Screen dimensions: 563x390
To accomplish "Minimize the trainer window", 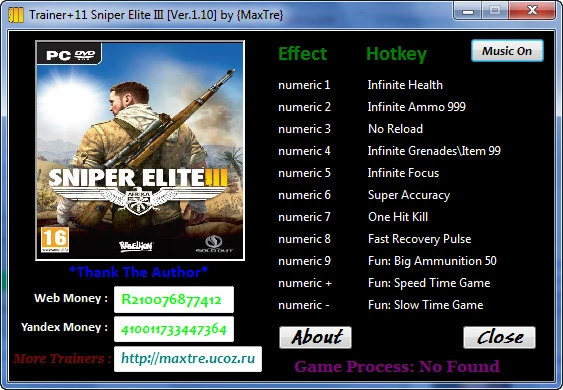I will (x=468, y=11).
